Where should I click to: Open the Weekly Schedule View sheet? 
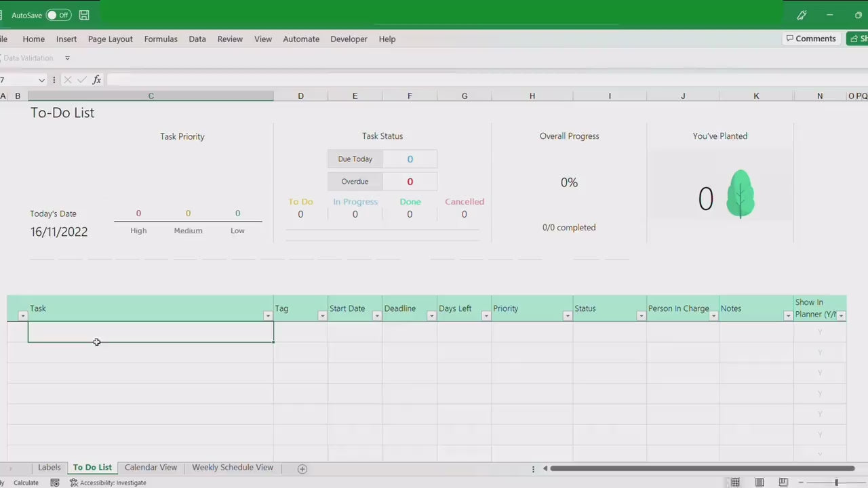tap(233, 468)
